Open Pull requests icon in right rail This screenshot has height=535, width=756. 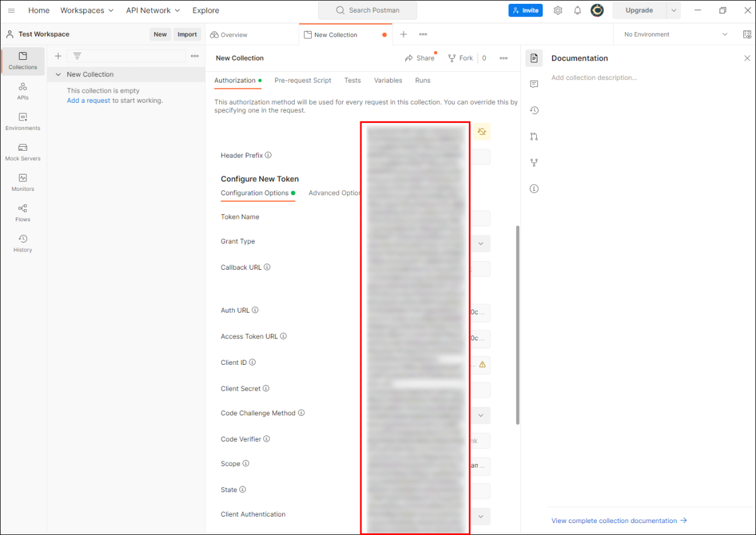click(x=534, y=136)
